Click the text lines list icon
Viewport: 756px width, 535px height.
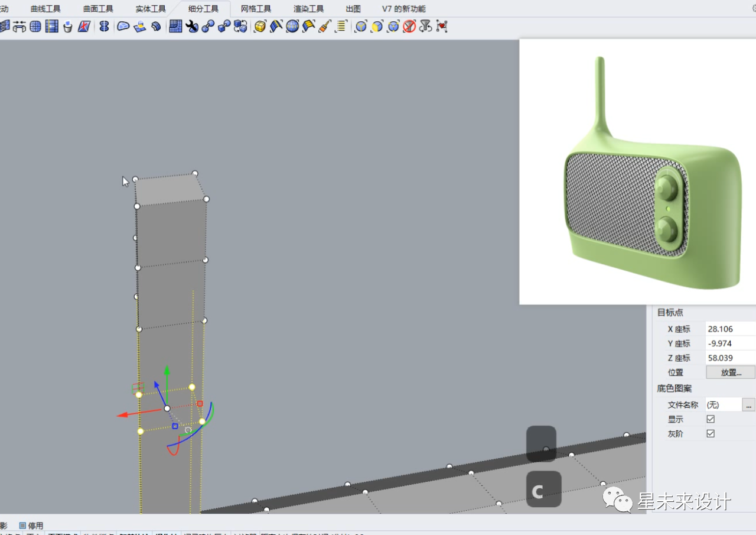click(341, 26)
